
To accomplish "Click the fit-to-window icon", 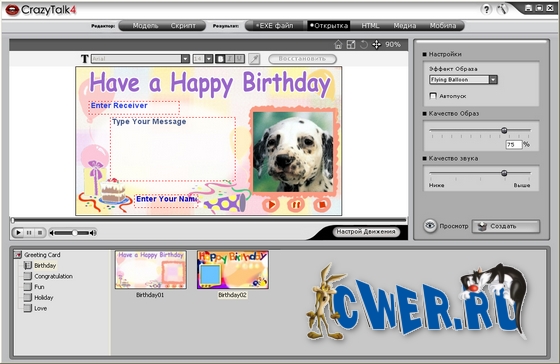I will click(x=351, y=45).
